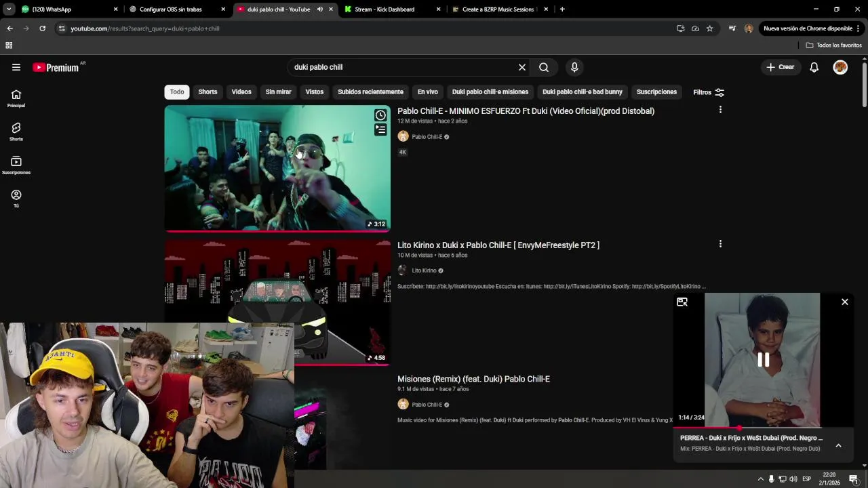Open the Windows volume tray icon
This screenshot has height=488, width=868.
pos(793,479)
